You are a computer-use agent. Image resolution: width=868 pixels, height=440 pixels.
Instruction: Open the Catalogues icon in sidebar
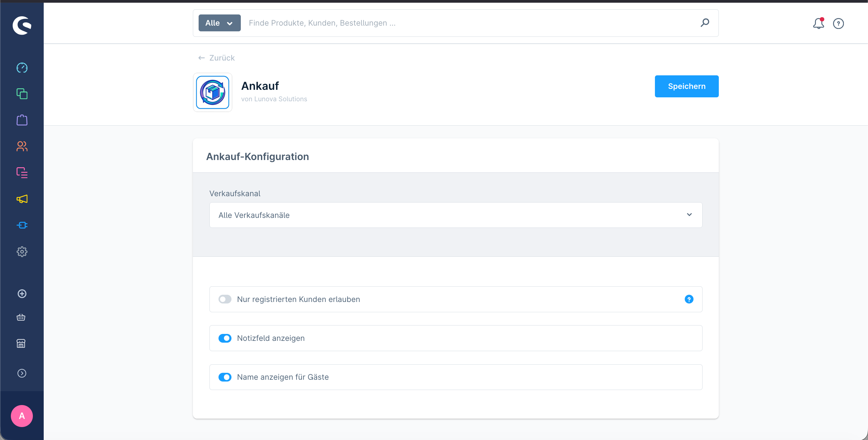pyautogui.click(x=22, y=94)
